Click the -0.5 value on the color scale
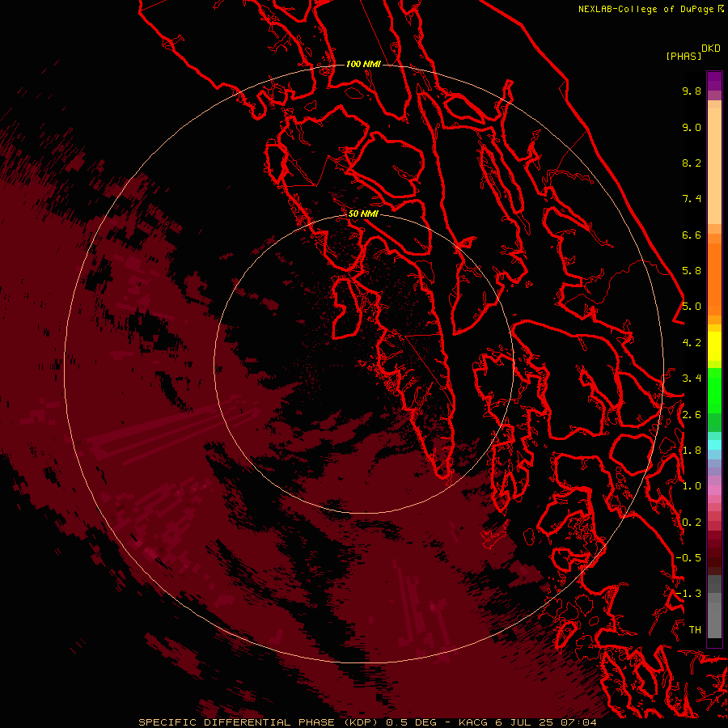Image resolution: width=728 pixels, height=728 pixels. click(688, 558)
